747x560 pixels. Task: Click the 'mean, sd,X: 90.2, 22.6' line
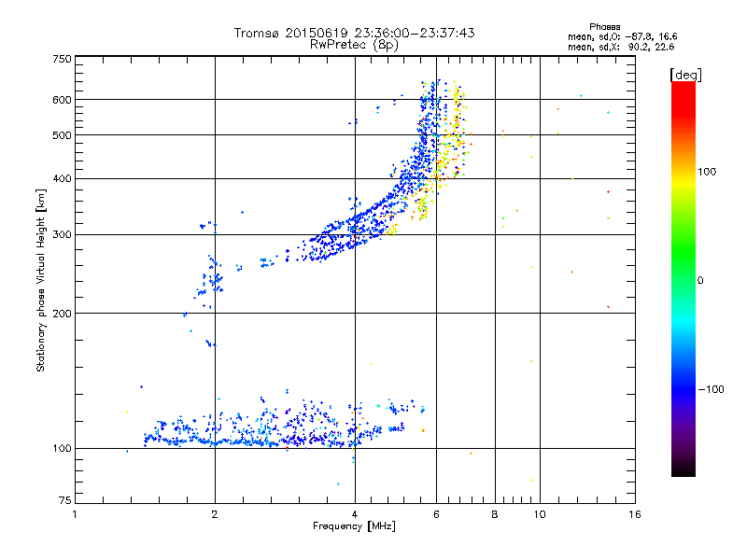point(621,48)
